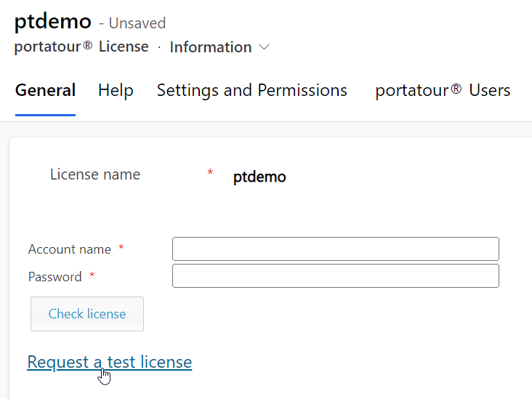Select the ptdemo License name value

coord(259,177)
